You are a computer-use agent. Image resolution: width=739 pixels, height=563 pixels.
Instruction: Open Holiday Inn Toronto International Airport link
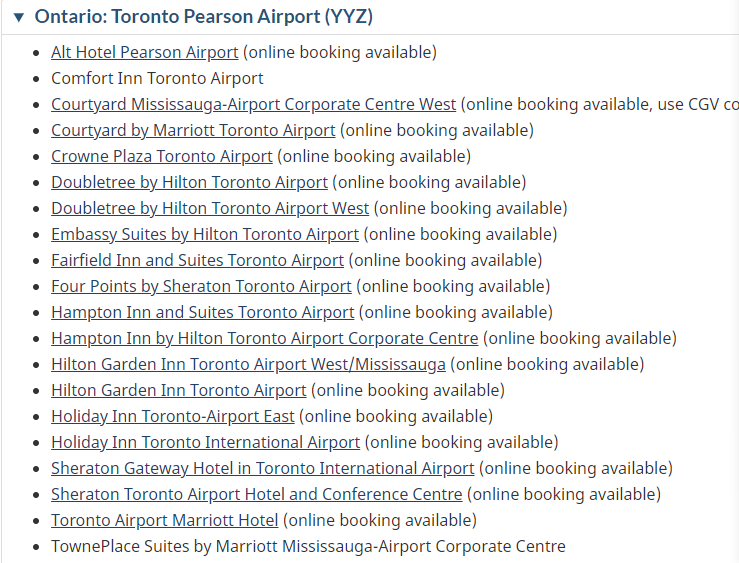(x=205, y=442)
